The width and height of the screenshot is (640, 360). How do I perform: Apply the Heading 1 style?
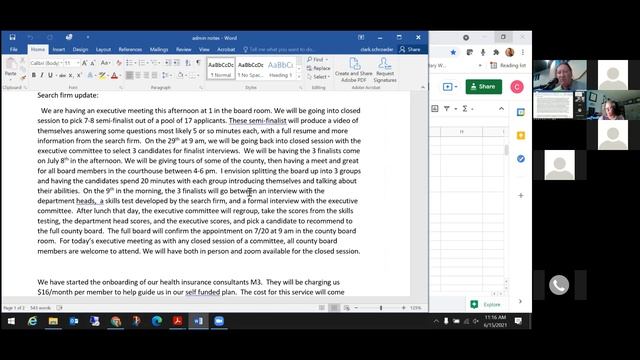pos(280,68)
